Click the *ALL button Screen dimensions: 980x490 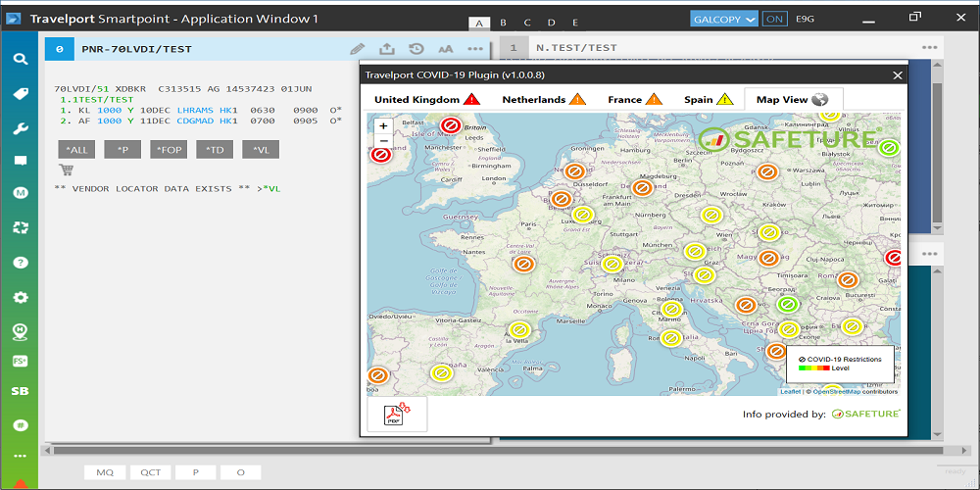point(76,149)
